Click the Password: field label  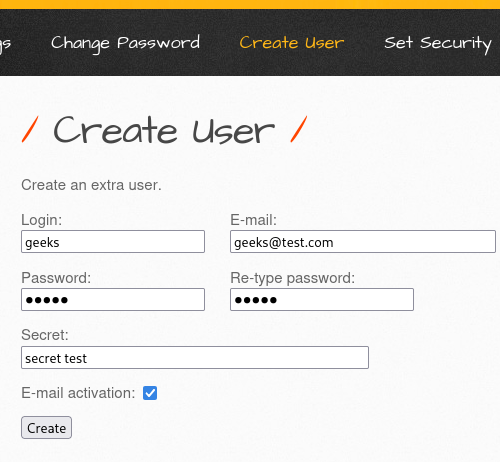click(56, 278)
